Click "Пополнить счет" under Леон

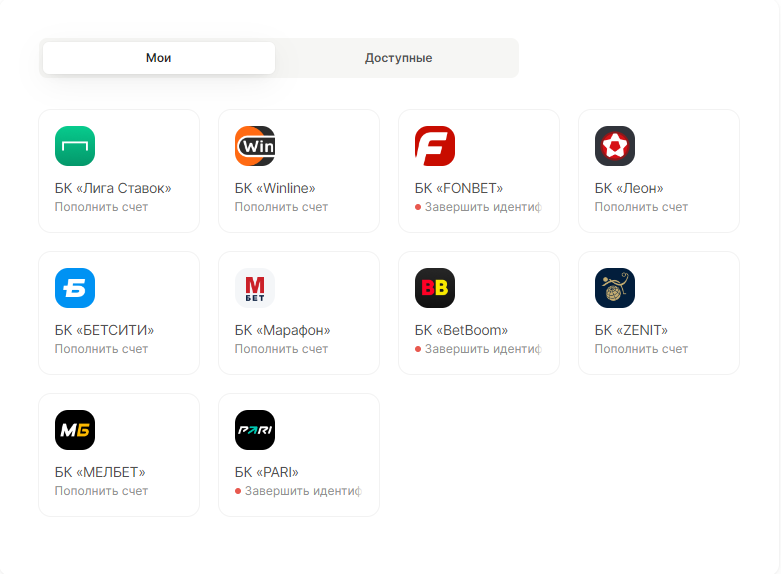point(641,207)
